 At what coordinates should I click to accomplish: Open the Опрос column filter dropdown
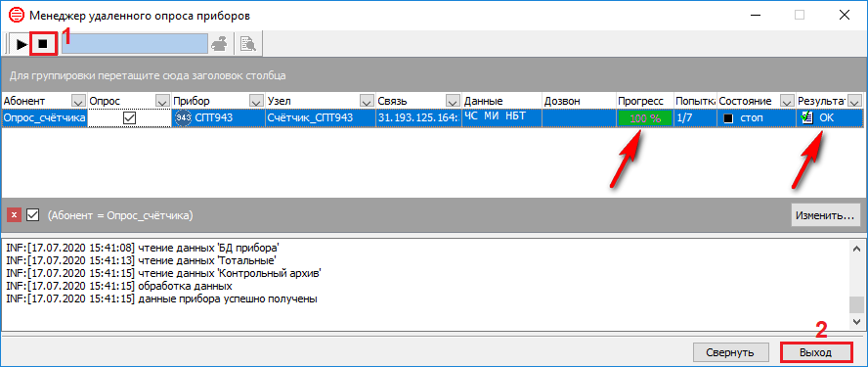pos(162,101)
